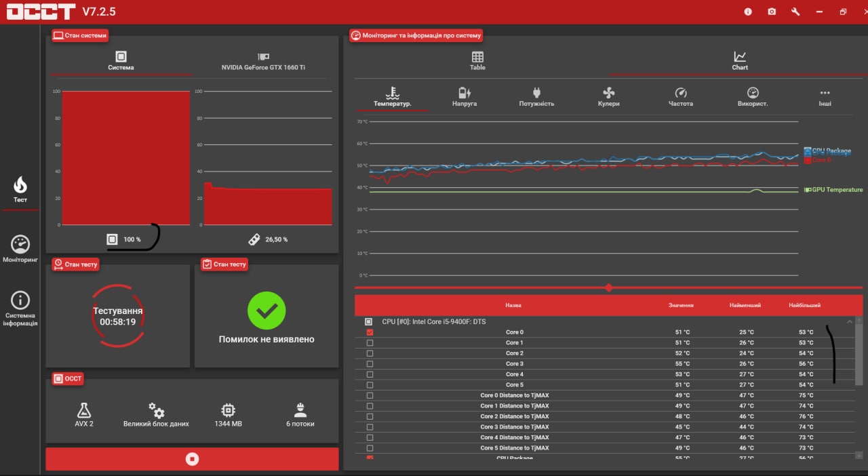Sort by the Найбільший column header
868x476 pixels.
[804, 306]
